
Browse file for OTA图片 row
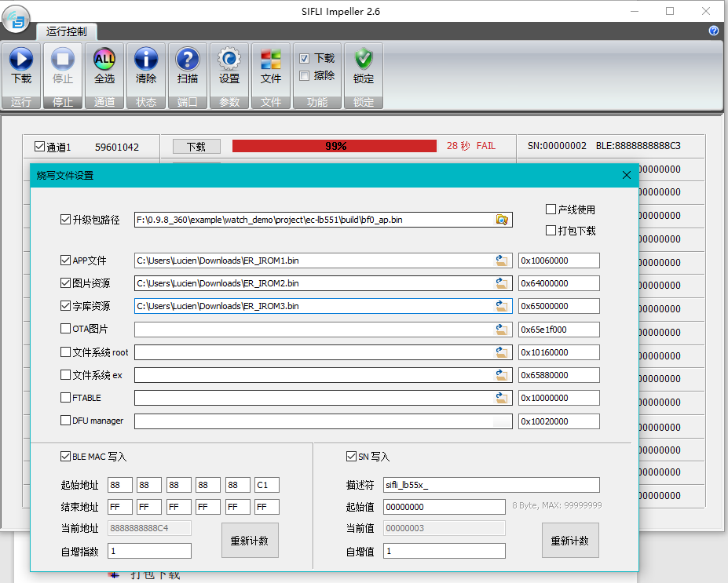pyautogui.click(x=501, y=330)
